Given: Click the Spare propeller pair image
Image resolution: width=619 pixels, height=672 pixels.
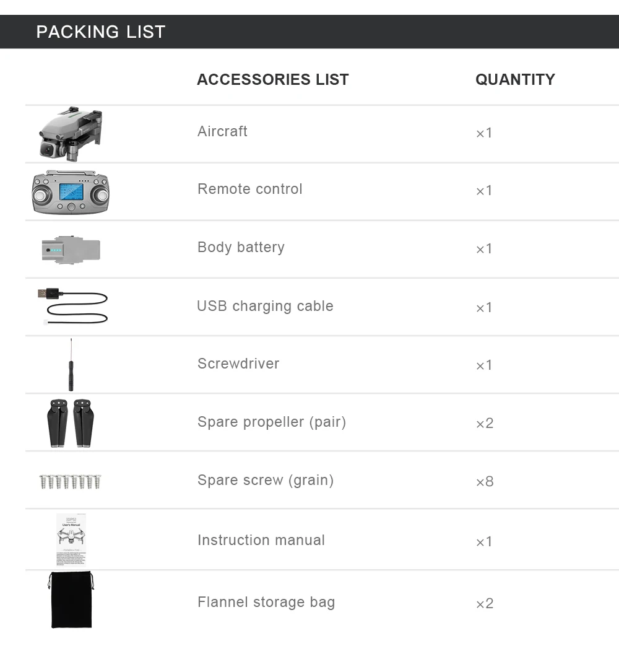Looking at the screenshot, I should (x=71, y=424).
